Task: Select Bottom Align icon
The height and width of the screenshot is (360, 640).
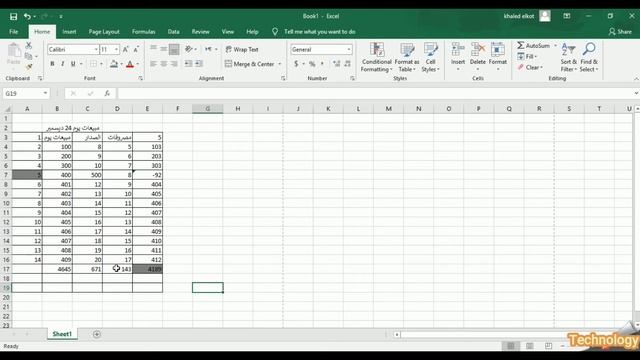Action: pyautogui.click(x=174, y=49)
